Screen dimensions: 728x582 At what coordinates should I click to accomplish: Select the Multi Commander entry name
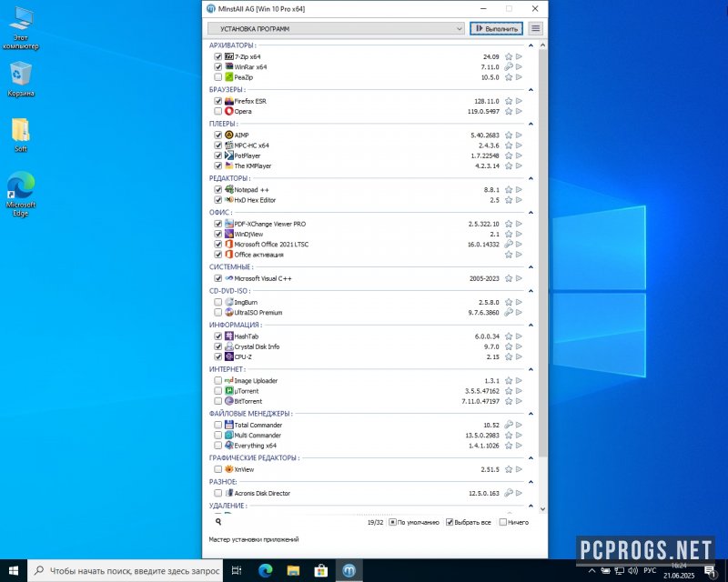(258, 436)
